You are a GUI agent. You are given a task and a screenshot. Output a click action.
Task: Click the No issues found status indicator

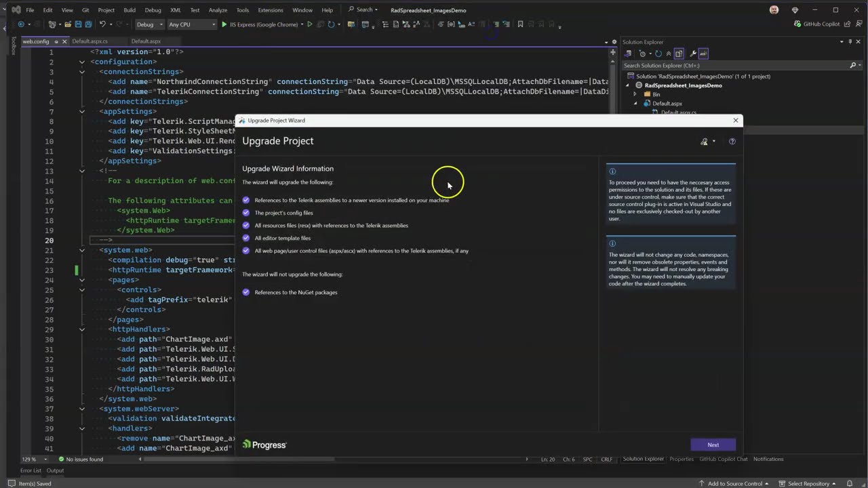click(81, 459)
